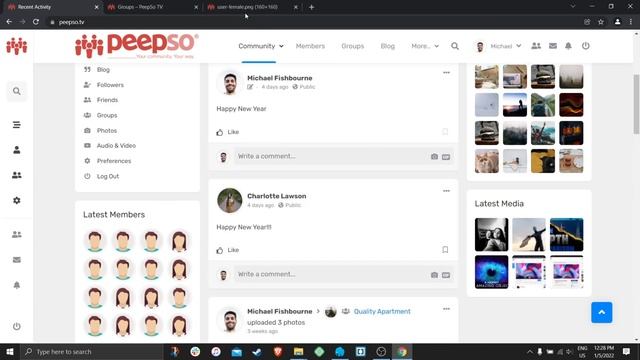Reload the page in browser
The image size is (640, 360).
36,22
